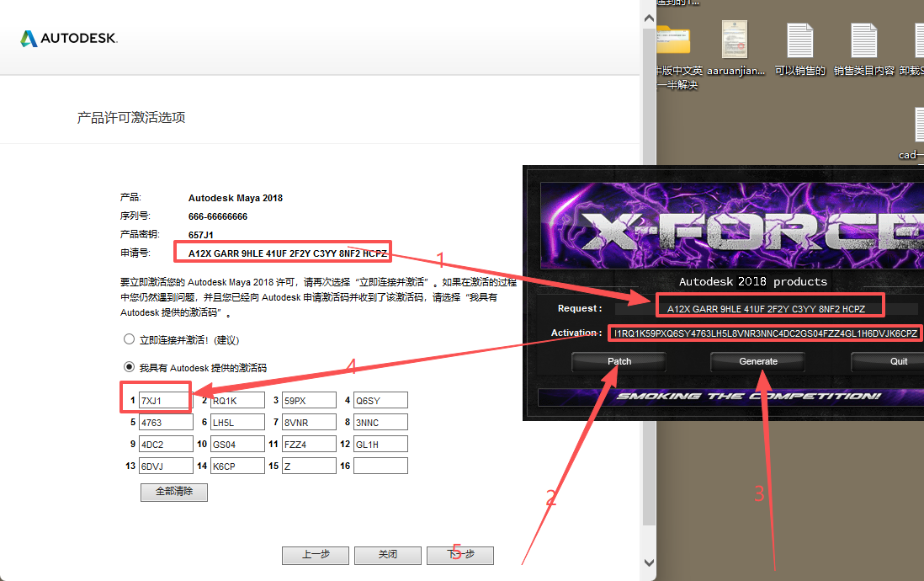
Task: Click activation code field number 1
Action: click(166, 400)
